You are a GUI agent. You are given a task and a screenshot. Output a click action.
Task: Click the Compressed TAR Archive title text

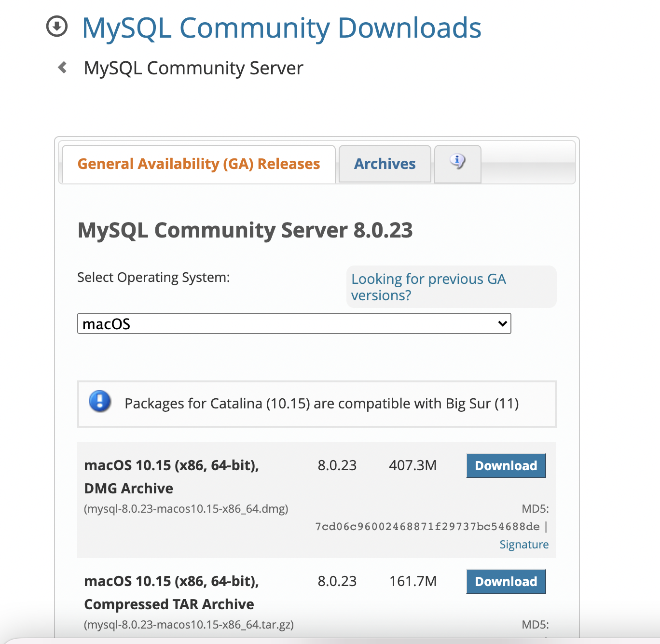[169, 604]
